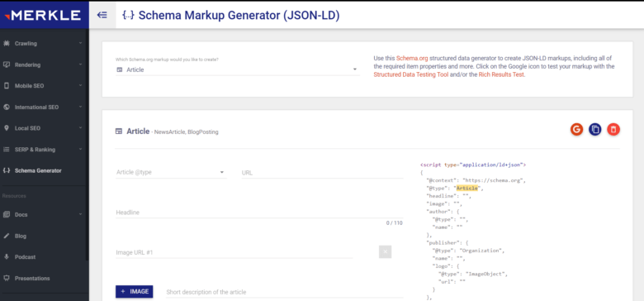Screen dimensions: 644x301
Task: Click the Schema Markup Generator (JSON-LD) title
Action: coord(239,15)
